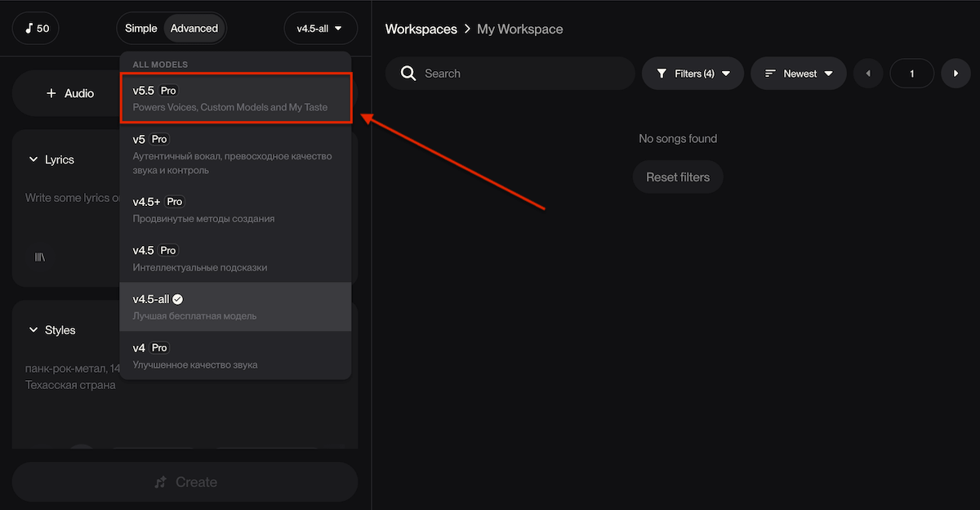Image resolution: width=980 pixels, height=510 pixels.
Task: Open the Workspaces breadcrumb link
Action: click(421, 29)
